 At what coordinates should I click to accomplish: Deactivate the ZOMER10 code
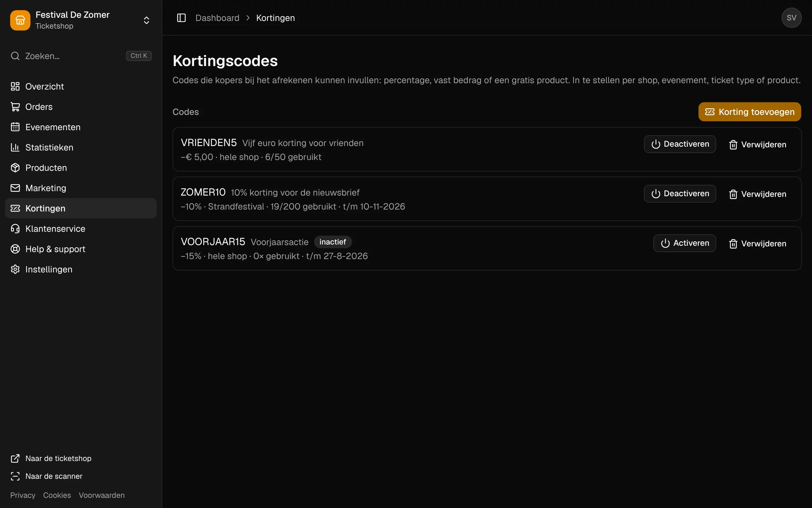pyautogui.click(x=680, y=194)
